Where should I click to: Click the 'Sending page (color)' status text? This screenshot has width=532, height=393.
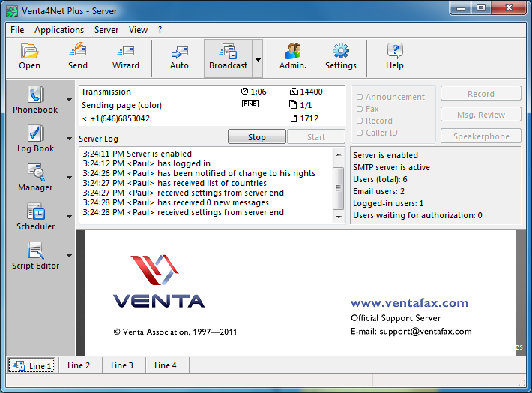point(121,105)
